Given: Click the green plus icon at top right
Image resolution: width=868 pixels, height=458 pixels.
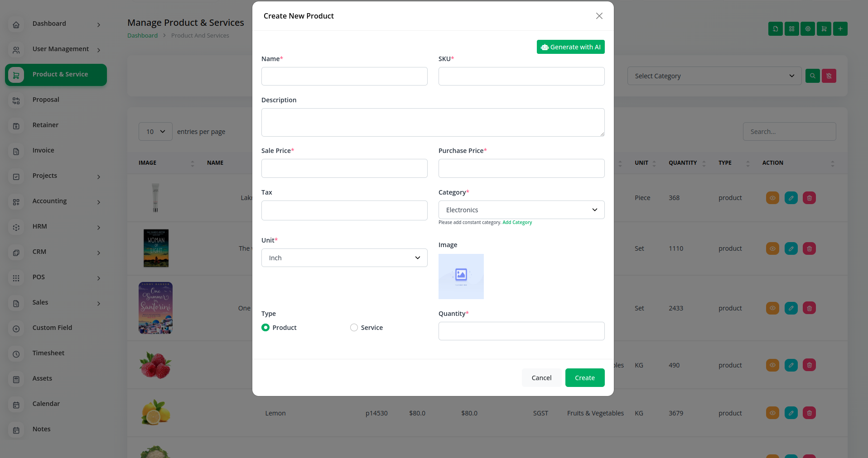Looking at the screenshot, I should pyautogui.click(x=840, y=29).
